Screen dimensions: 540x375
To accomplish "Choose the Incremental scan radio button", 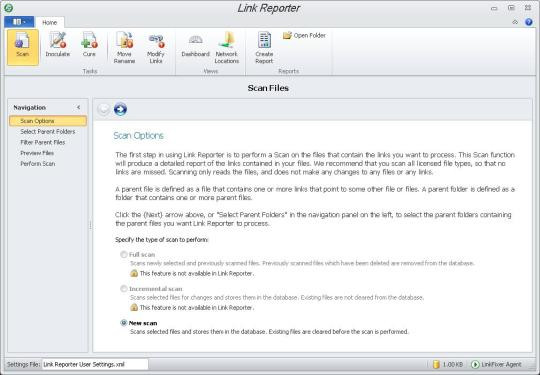I will point(124,289).
